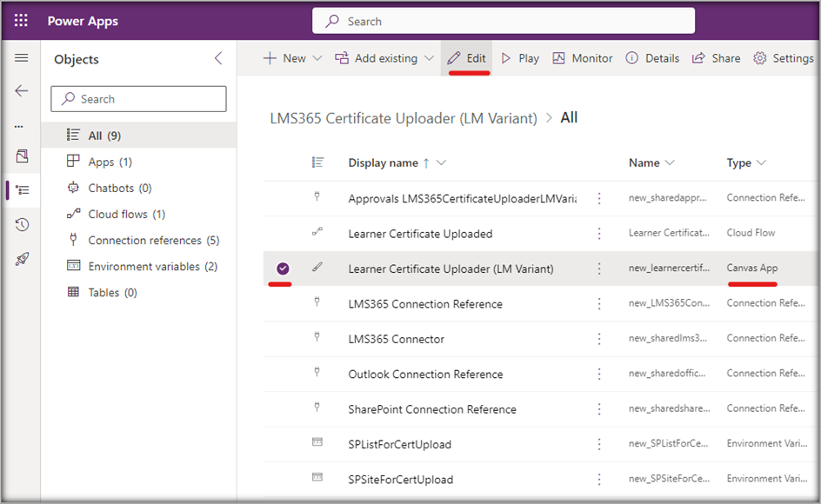Expand the Add existing dropdown chevron
The height and width of the screenshot is (504, 821).
[x=429, y=58]
